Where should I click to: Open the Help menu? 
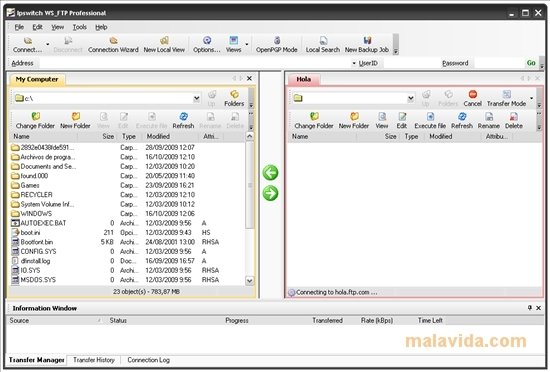(101, 27)
